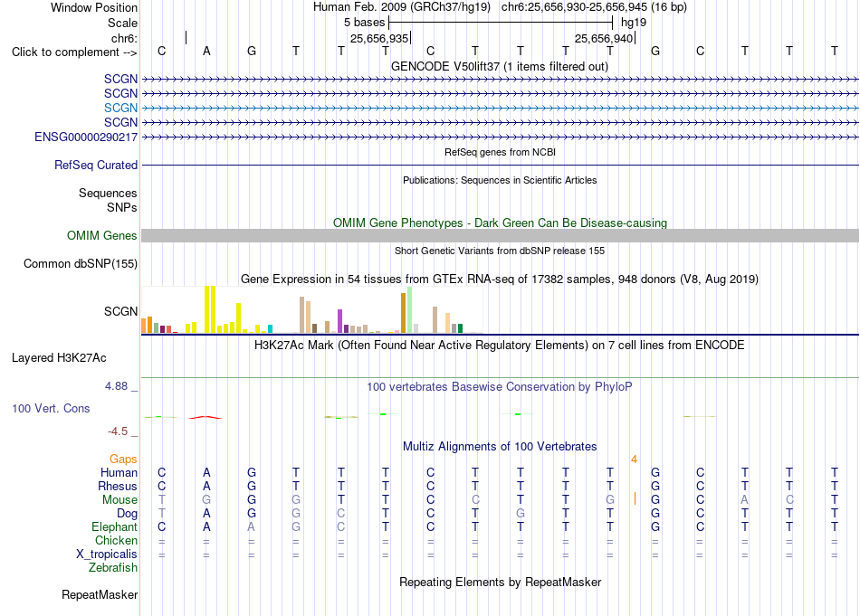This screenshot has height=616, width=860.
Task: Open the GENCODE V50lift37 track title
Action: (500, 66)
